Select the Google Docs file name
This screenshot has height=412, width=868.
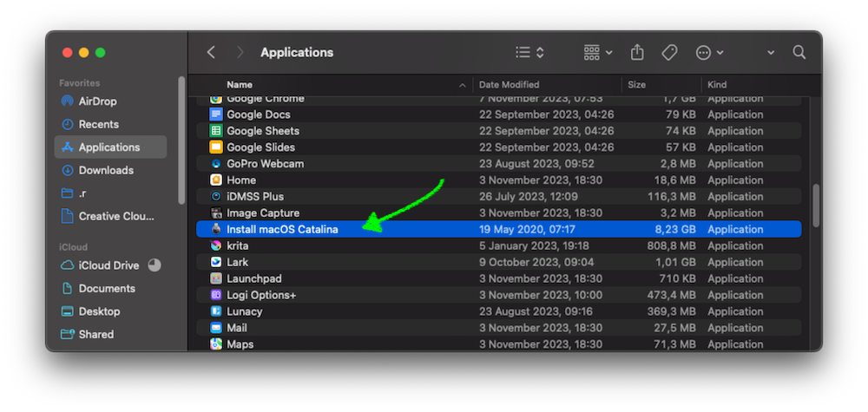(259, 114)
